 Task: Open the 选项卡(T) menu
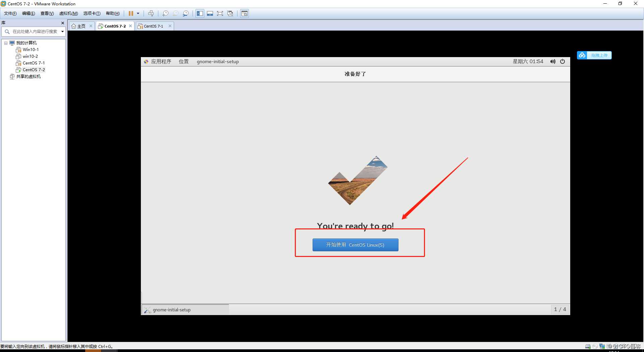click(x=92, y=13)
